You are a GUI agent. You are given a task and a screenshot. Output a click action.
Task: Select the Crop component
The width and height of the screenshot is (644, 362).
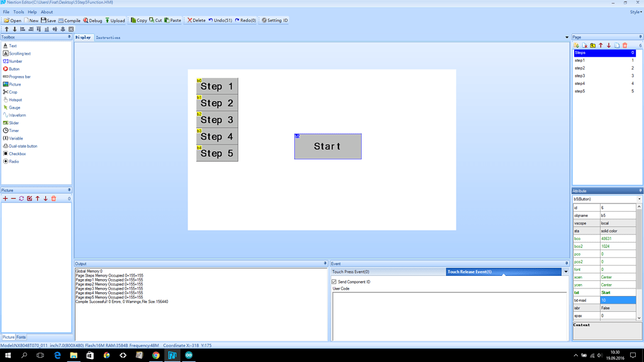[10, 92]
